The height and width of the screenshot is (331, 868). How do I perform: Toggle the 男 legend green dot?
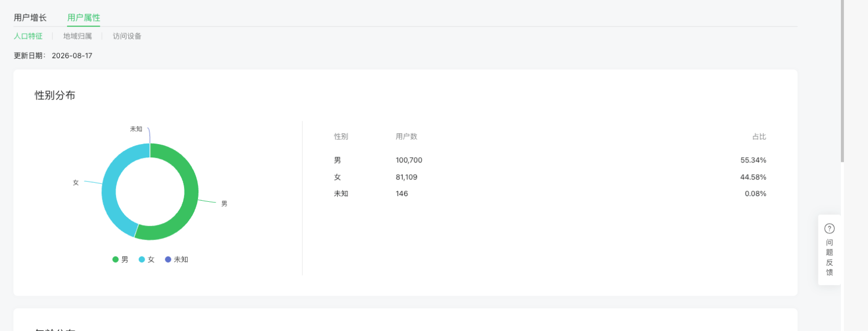tap(116, 259)
